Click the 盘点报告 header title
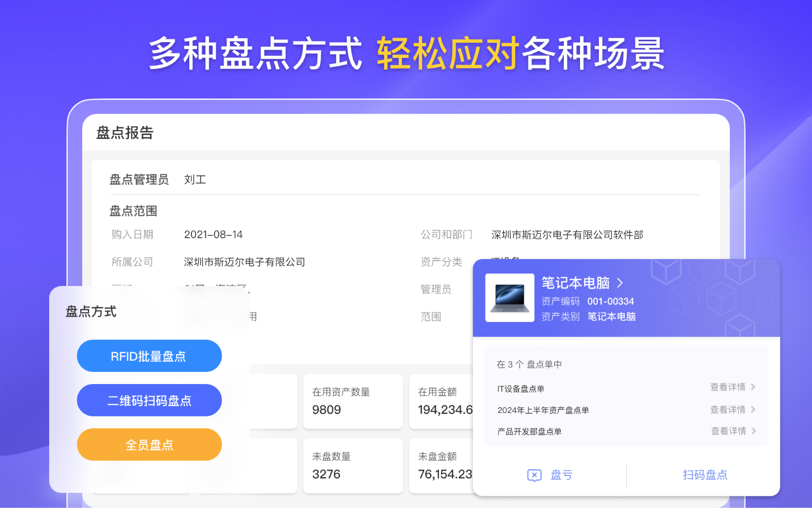 [x=125, y=133]
